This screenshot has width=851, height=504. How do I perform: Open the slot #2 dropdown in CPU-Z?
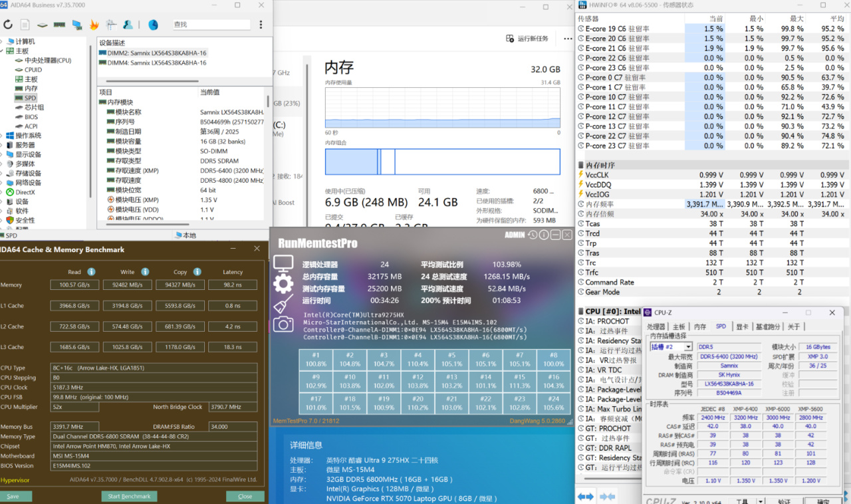click(688, 347)
